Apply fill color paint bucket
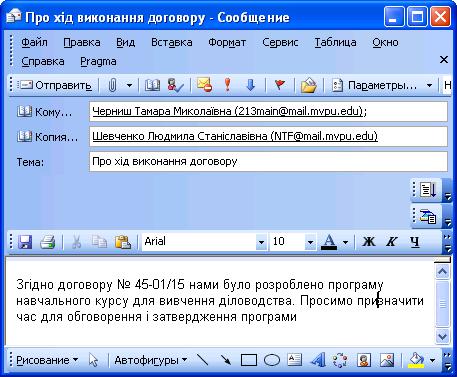The image size is (457, 377). click(416, 360)
